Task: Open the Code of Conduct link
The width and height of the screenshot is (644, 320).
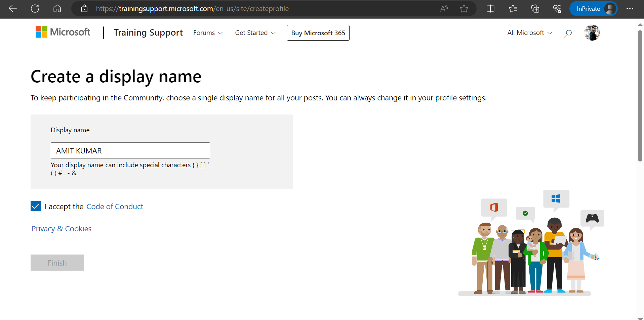Action: pos(115,207)
